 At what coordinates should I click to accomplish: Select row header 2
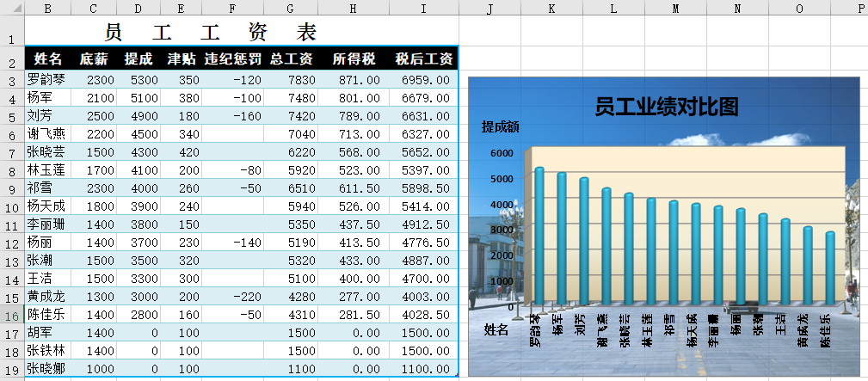tap(12, 62)
